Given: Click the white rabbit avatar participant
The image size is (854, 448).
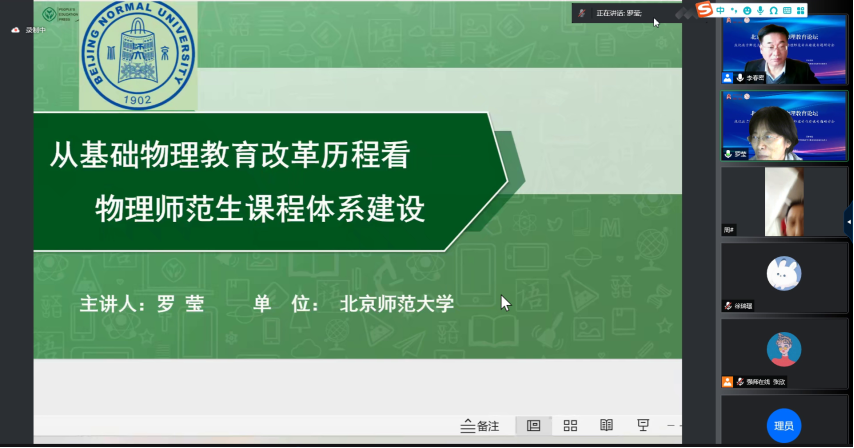Looking at the screenshot, I should pyautogui.click(x=784, y=271).
